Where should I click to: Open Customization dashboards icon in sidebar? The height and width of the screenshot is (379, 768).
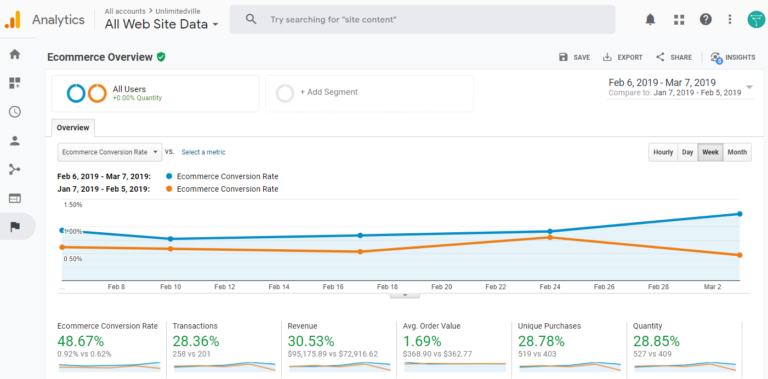pos(15,83)
